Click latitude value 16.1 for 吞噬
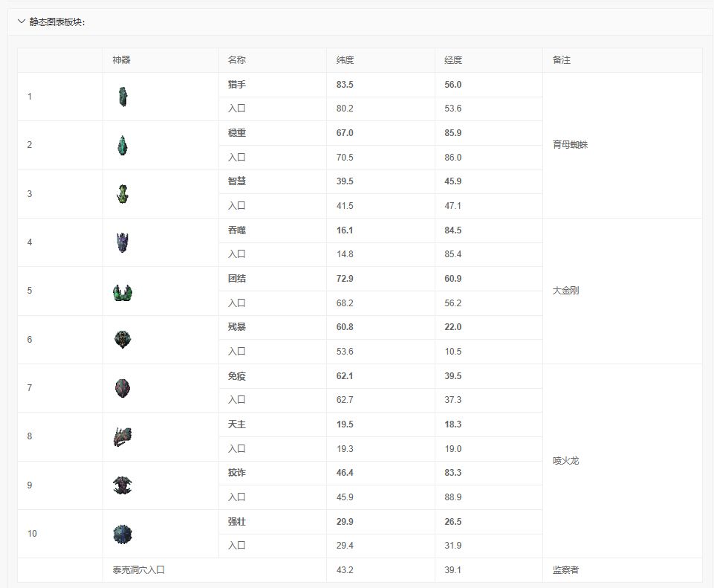The image size is (714, 588). [345, 230]
